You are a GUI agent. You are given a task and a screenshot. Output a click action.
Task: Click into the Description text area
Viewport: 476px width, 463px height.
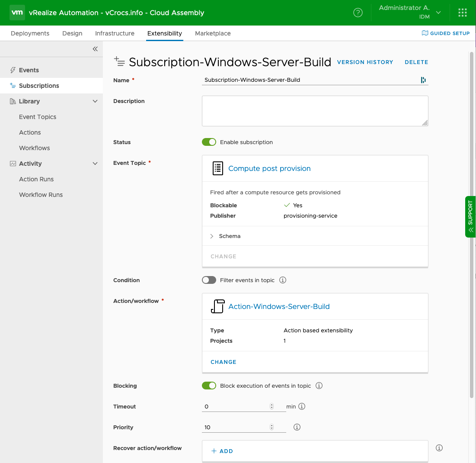[x=315, y=111]
